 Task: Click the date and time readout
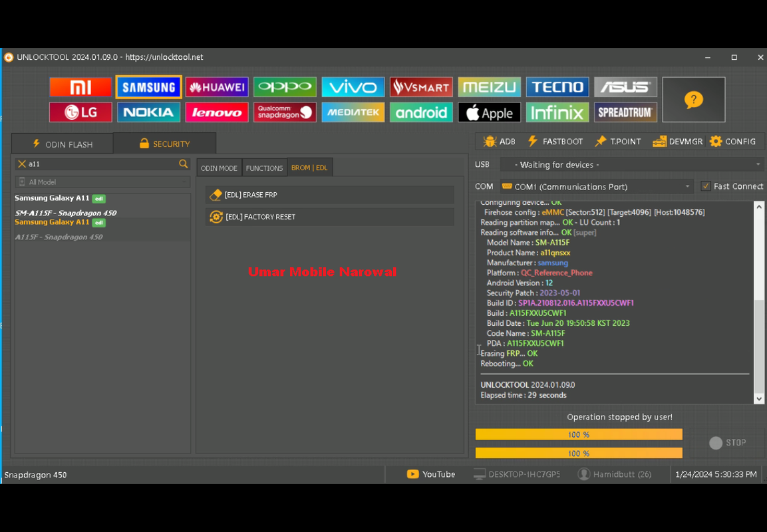[716, 474]
